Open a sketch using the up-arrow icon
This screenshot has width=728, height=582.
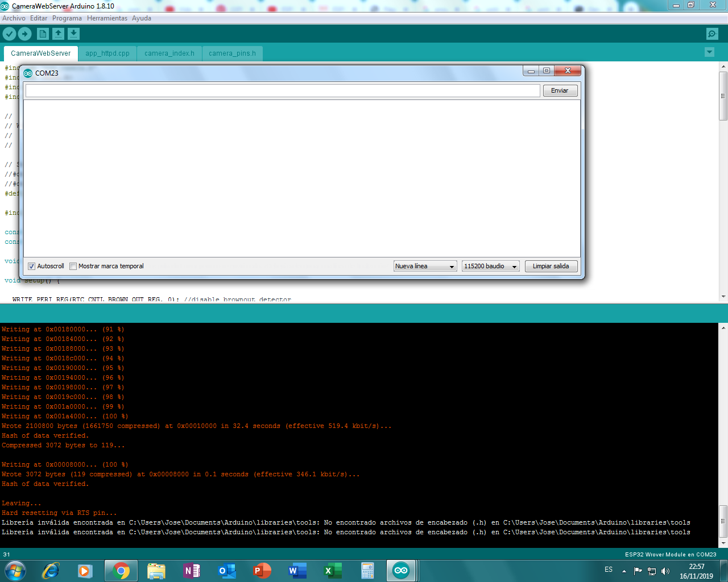point(58,34)
